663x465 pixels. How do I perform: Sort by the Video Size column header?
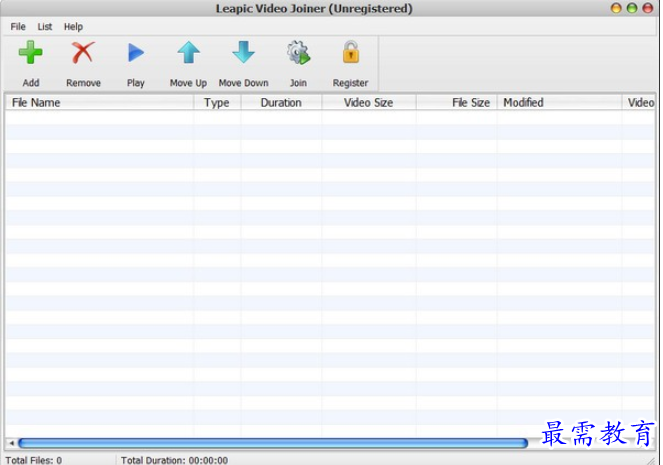[369, 102]
